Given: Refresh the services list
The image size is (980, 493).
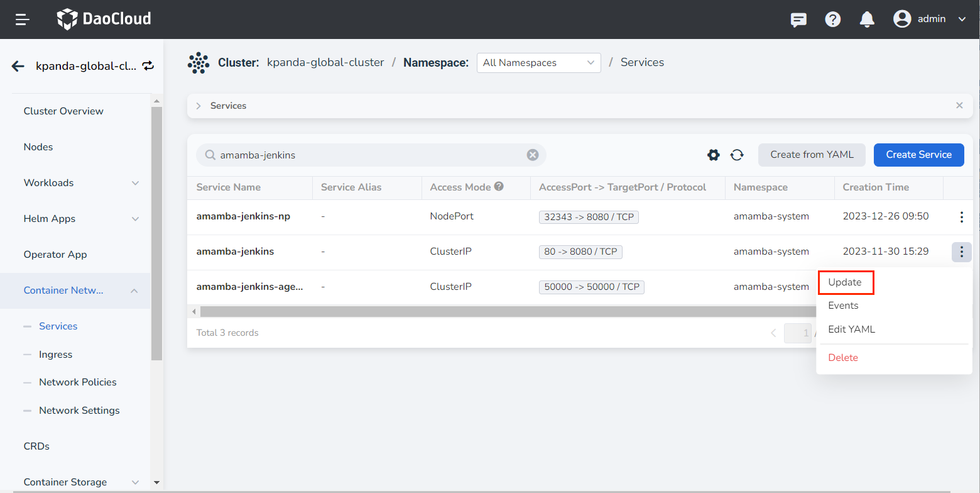Looking at the screenshot, I should [x=737, y=155].
